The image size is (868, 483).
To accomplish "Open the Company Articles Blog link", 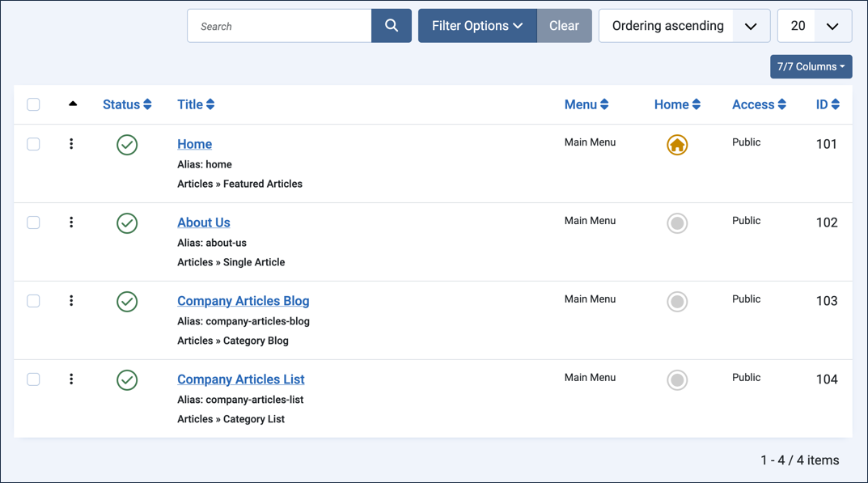I will pyautogui.click(x=243, y=301).
